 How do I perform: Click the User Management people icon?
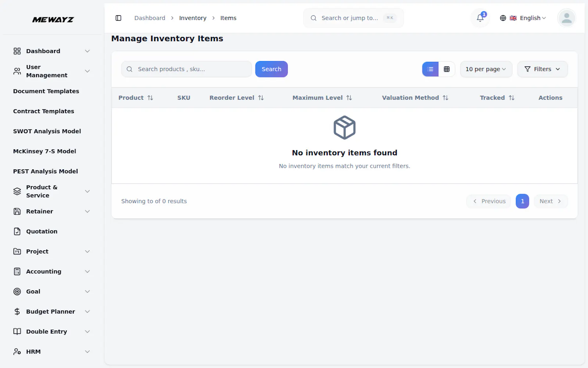(x=17, y=71)
